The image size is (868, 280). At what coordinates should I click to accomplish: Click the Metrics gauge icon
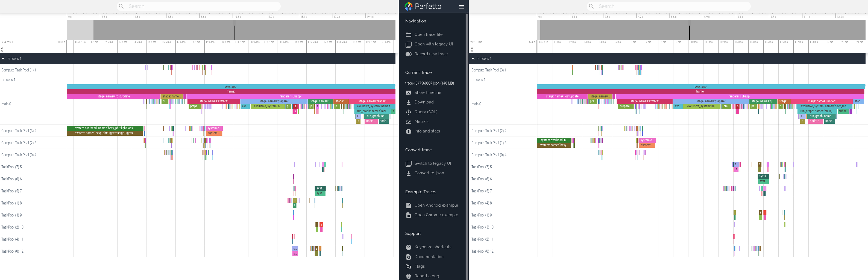click(408, 122)
